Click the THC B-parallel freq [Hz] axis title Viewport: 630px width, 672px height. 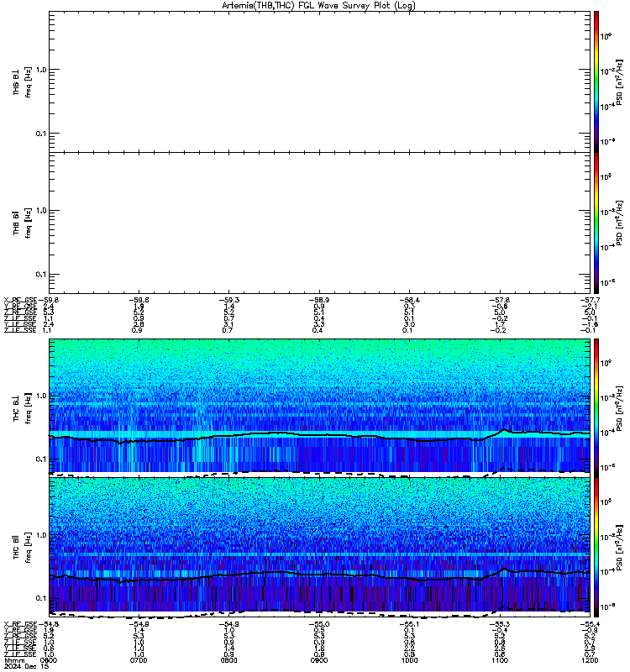28,548
